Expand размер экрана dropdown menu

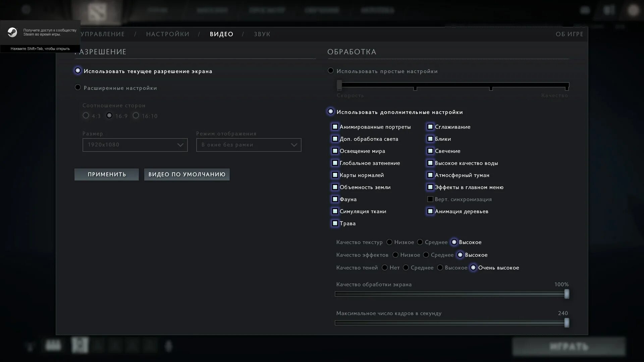[135, 144]
